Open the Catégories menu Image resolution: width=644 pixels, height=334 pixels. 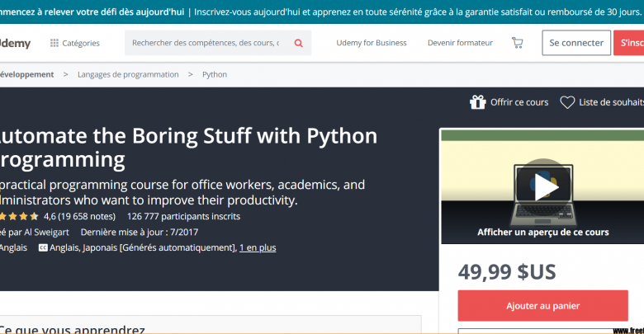[x=75, y=43]
